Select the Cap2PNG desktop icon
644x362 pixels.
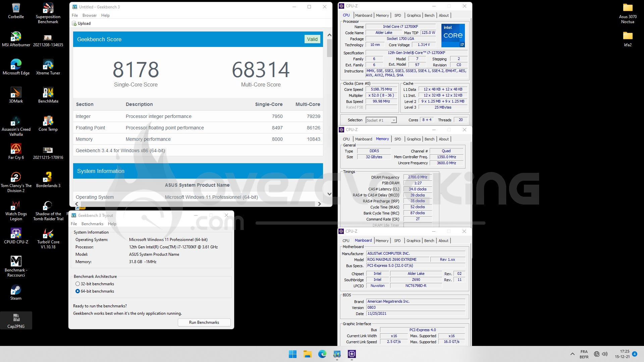16,320
